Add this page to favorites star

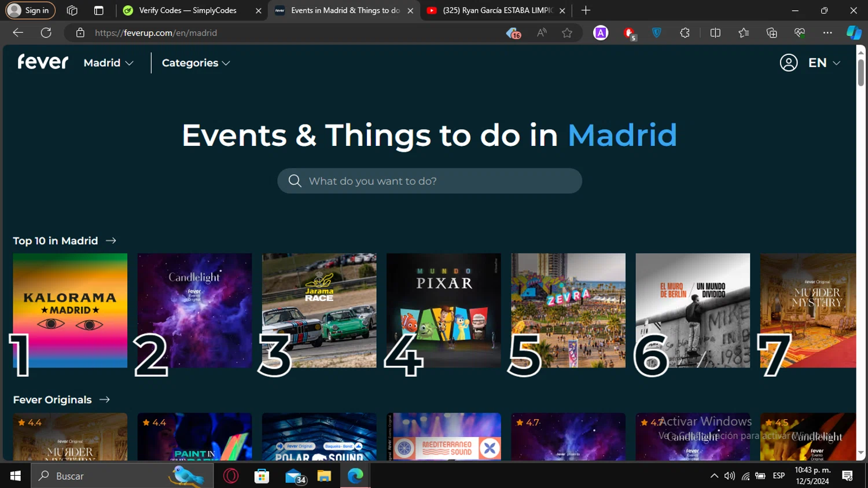pos(567,33)
